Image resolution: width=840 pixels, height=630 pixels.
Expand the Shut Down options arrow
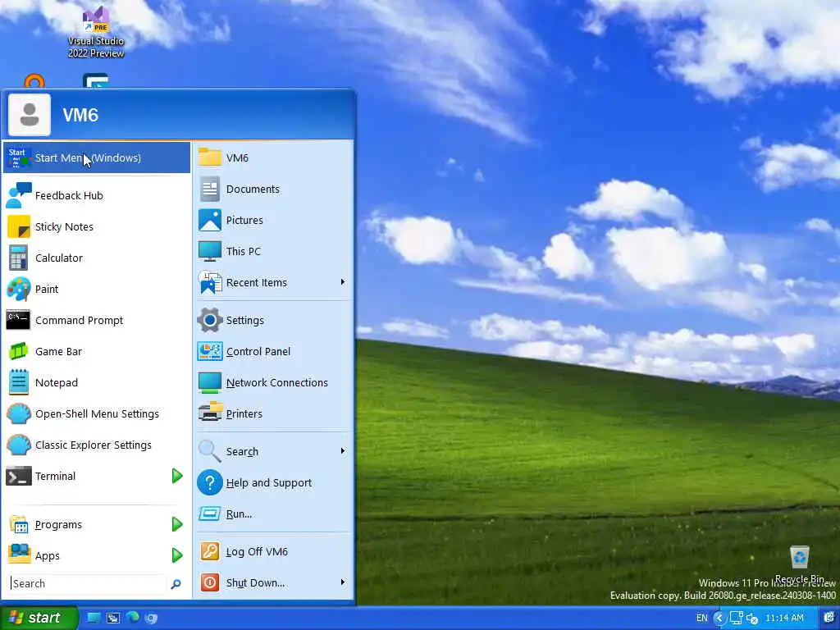pyautogui.click(x=343, y=582)
